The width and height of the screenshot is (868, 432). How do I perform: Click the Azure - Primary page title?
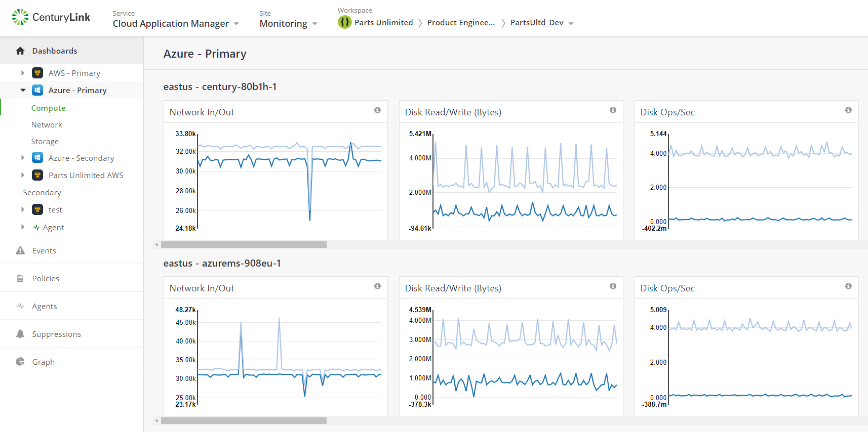pos(205,54)
